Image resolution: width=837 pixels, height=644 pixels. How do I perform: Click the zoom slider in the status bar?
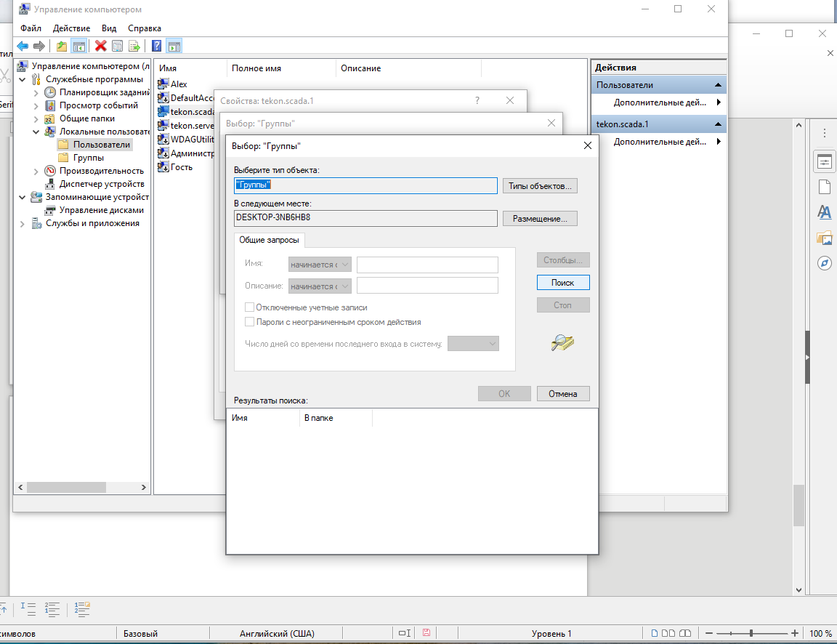coord(751,633)
